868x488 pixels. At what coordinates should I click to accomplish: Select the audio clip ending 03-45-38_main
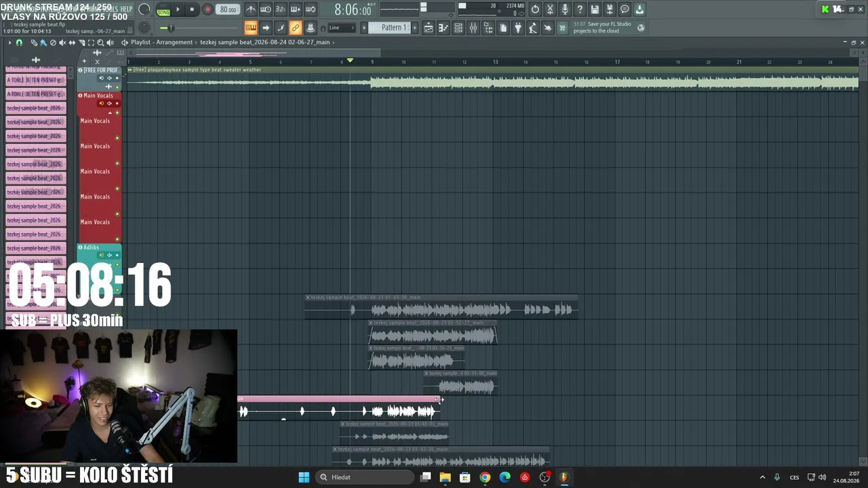(x=441, y=306)
